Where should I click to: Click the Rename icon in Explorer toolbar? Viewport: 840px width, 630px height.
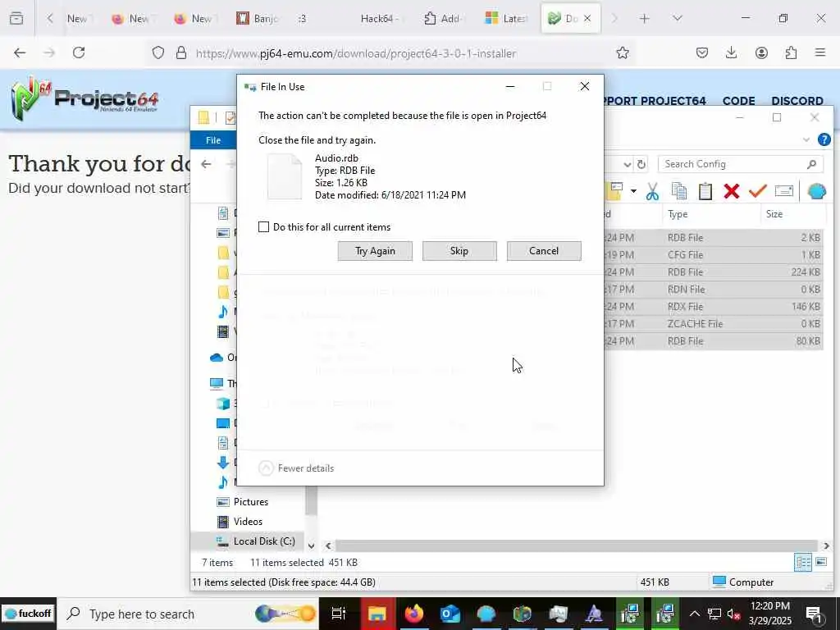783,191
